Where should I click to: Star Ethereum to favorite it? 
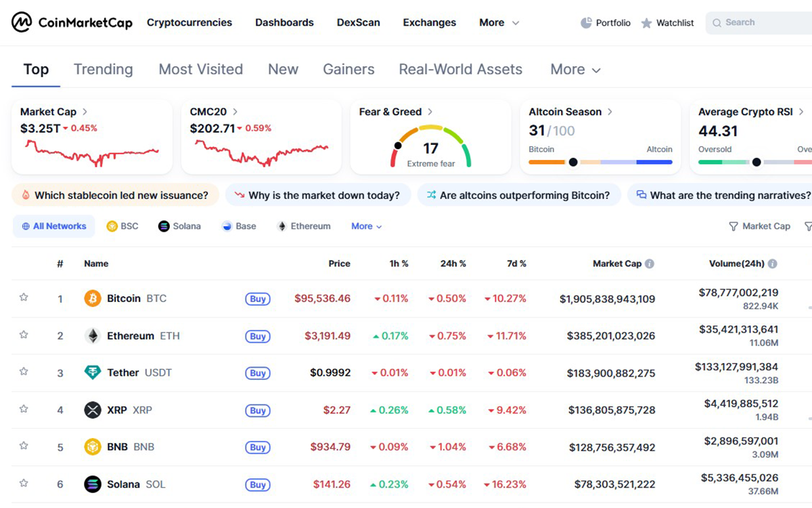(24, 335)
